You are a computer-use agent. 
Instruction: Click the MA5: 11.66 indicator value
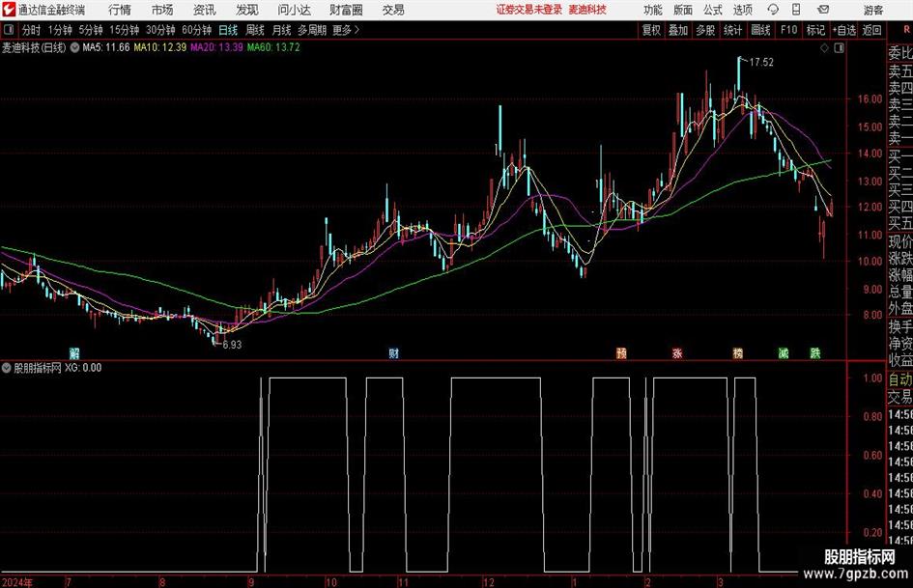coord(106,47)
